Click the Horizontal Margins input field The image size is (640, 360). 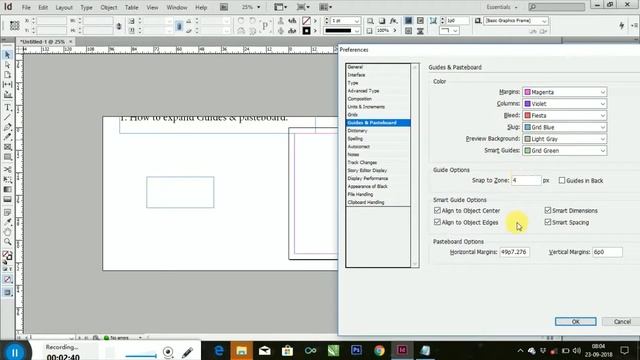pos(514,252)
